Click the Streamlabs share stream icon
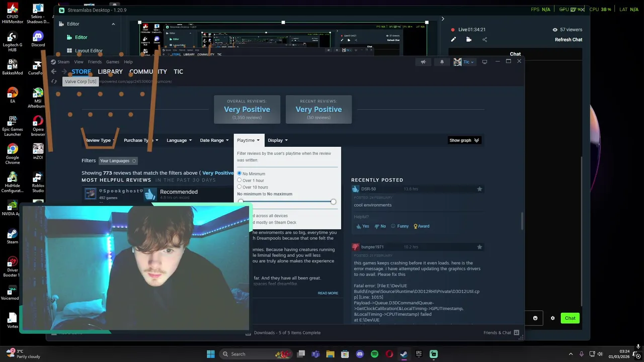 [485, 40]
